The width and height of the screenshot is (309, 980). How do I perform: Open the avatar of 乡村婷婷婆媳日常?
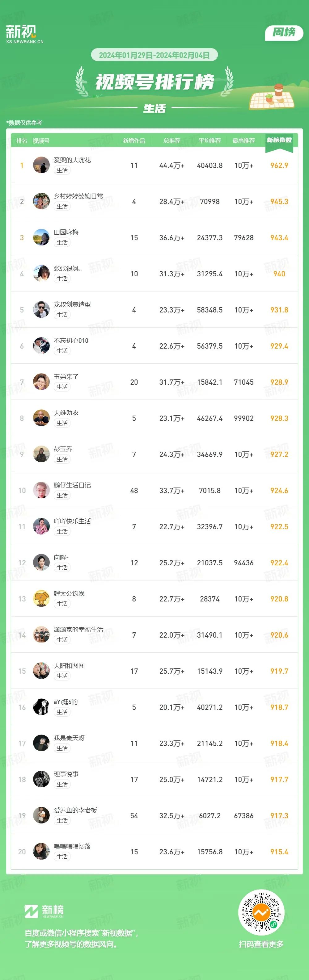click(41, 201)
